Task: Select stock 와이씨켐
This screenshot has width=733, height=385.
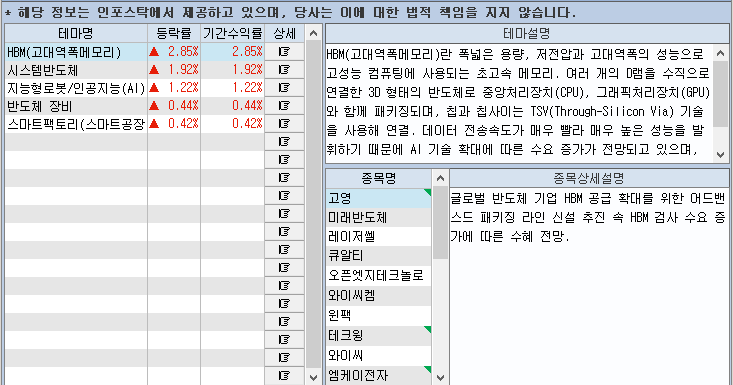Action: tap(378, 296)
